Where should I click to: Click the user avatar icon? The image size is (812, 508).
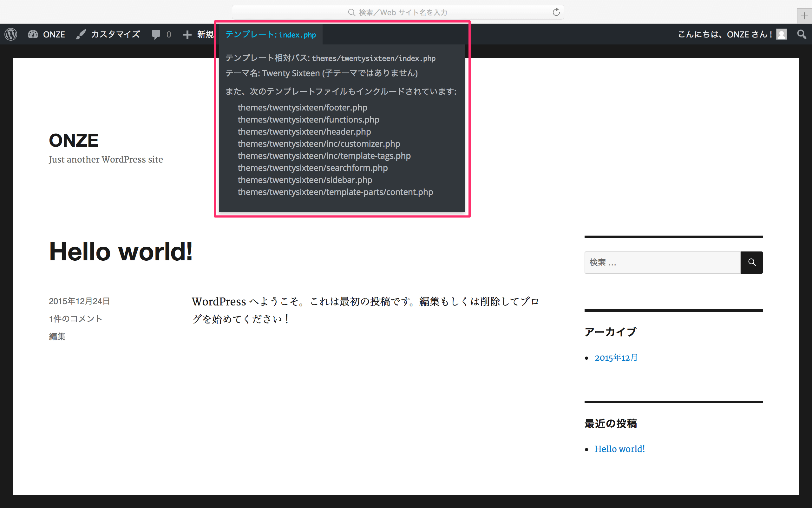pyautogui.click(x=782, y=34)
